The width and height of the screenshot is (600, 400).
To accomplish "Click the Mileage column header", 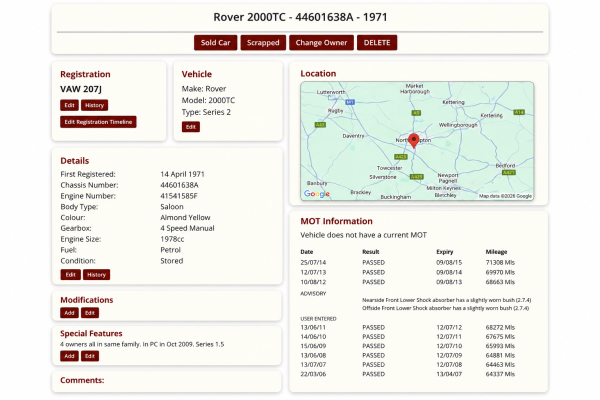I will [496, 252].
